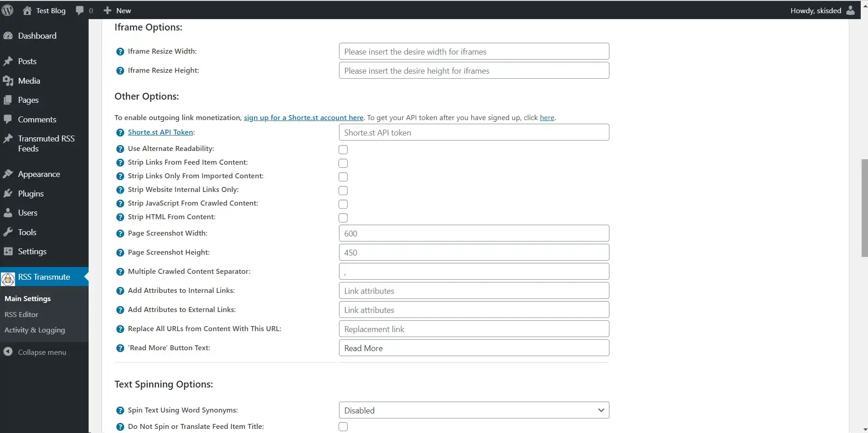Open Activity & Logging section

(34, 329)
